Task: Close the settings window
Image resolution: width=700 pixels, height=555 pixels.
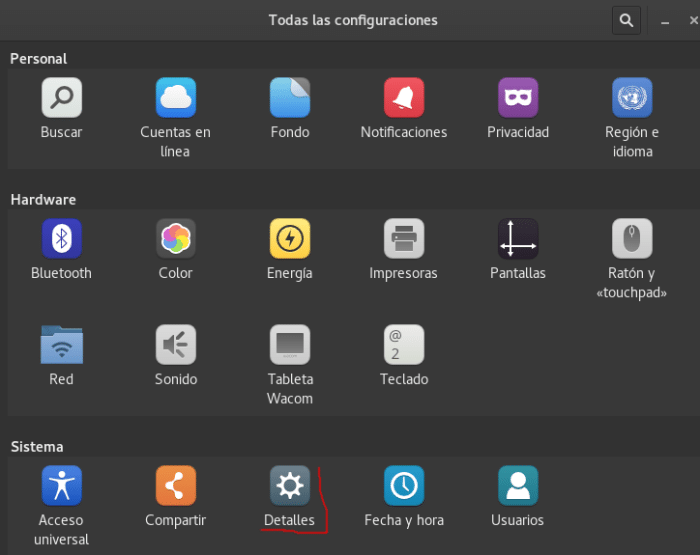Action: (693, 21)
